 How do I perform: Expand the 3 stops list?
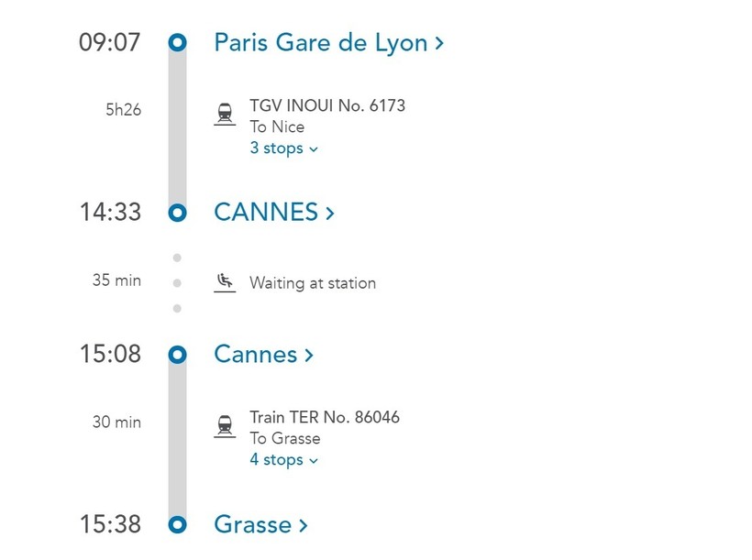(x=283, y=148)
